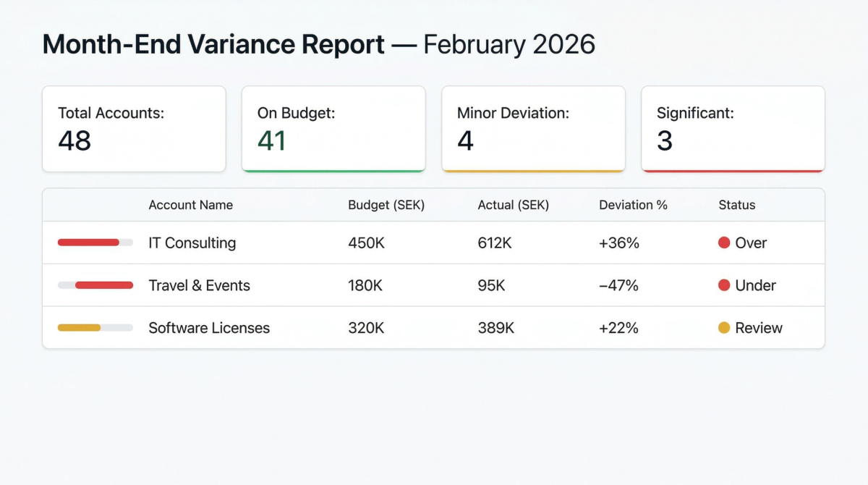Screen dimensions: 868x485
Task: Open the Travel & Events account
Action: coord(199,285)
